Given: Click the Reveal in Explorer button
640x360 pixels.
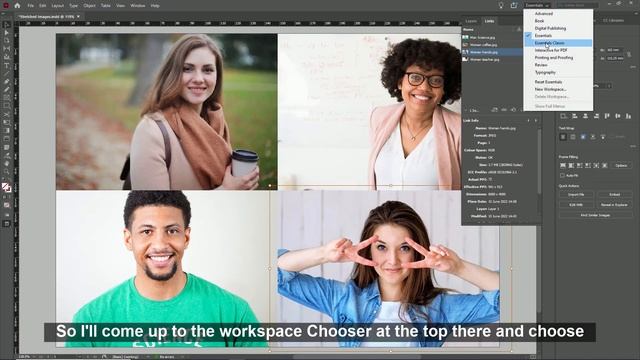Looking at the screenshot, I should [615, 205].
